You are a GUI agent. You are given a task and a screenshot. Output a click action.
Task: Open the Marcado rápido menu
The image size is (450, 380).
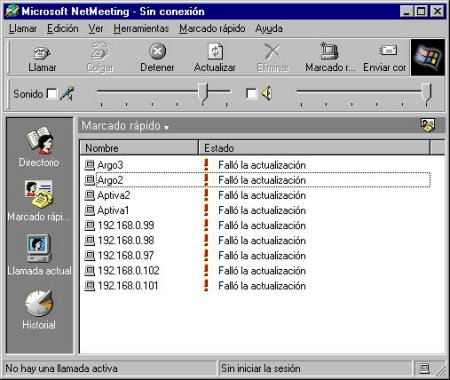(212, 29)
